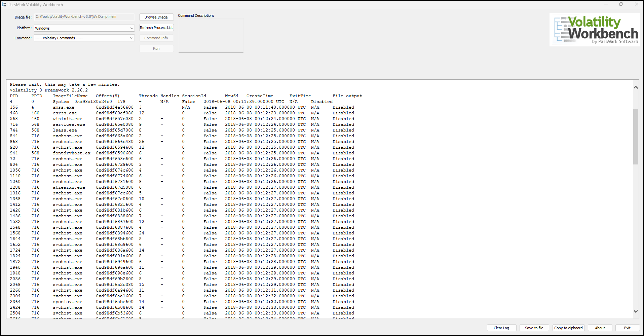Click the Image file path field
Image resolution: width=644 pixels, height=336 pixels.
(x=84, y=17)
